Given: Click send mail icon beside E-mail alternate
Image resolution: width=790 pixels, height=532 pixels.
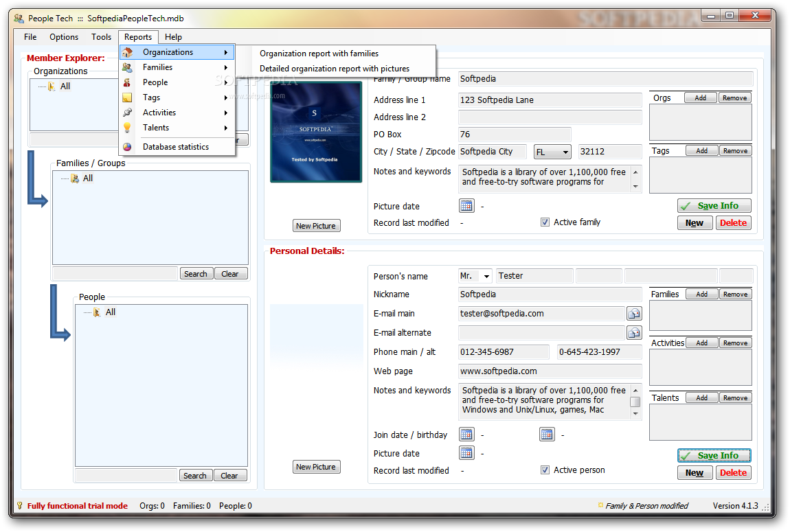Looking at the screenshot, I should [634, 333].
